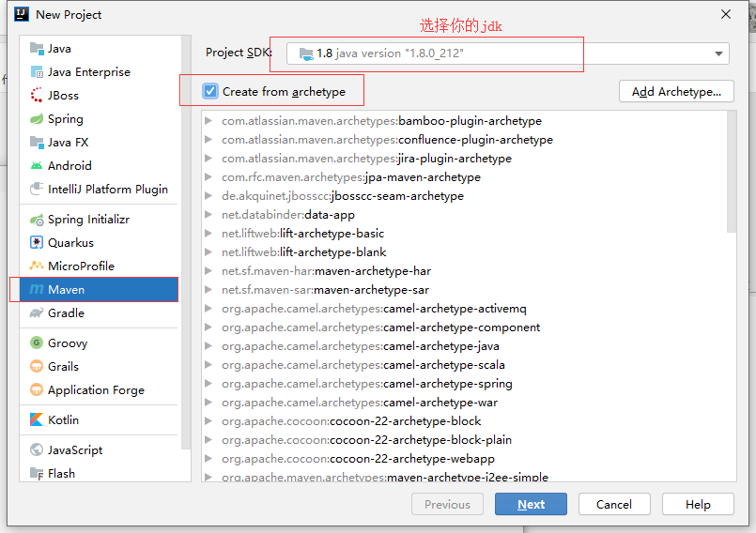Choose the Groovy icon

[37, 343]
